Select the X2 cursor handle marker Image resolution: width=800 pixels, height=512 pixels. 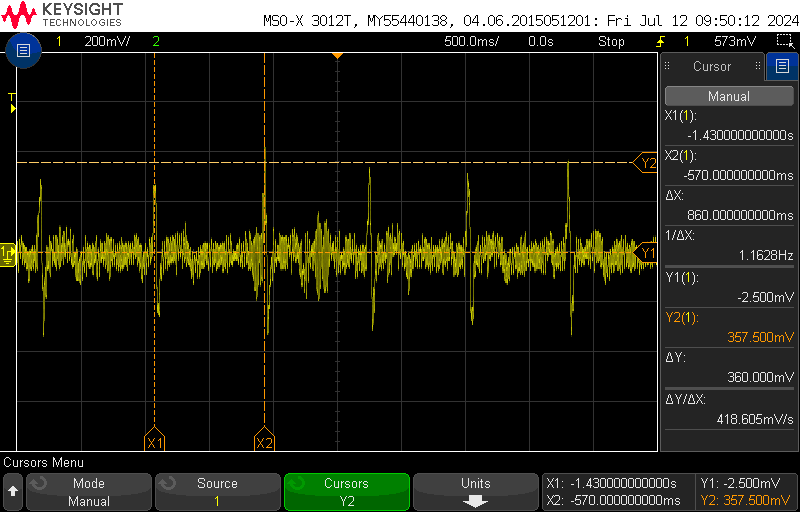click(x=264, y=440)
